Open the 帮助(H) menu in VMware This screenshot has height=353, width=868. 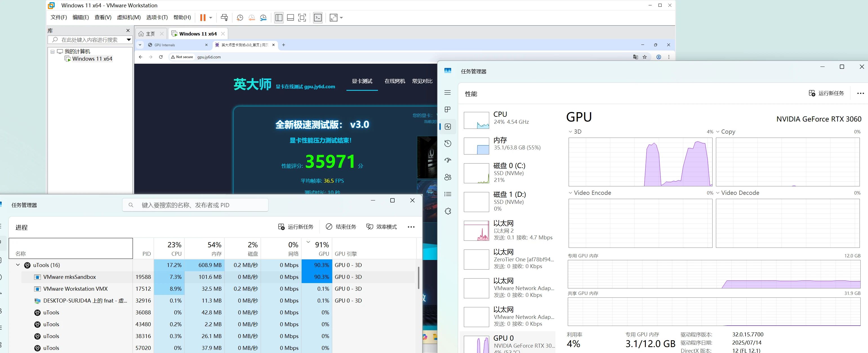182,17
